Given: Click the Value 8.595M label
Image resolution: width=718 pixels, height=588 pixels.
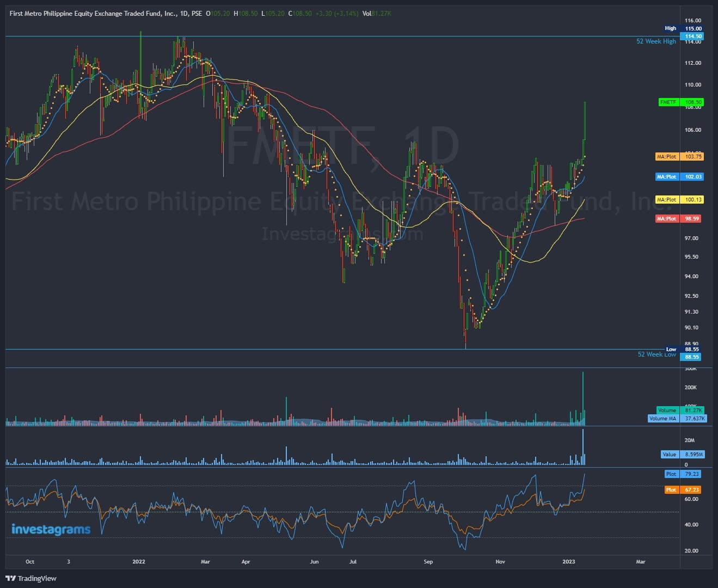Looking at the screenshot, I should tap(682, 454).
